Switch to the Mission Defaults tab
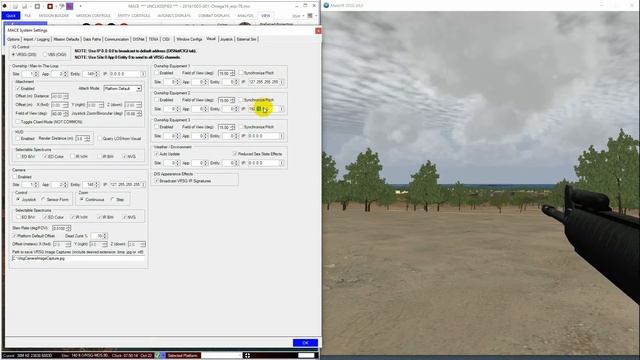Screen dimensions: 640x360 [x=66, y=39]
